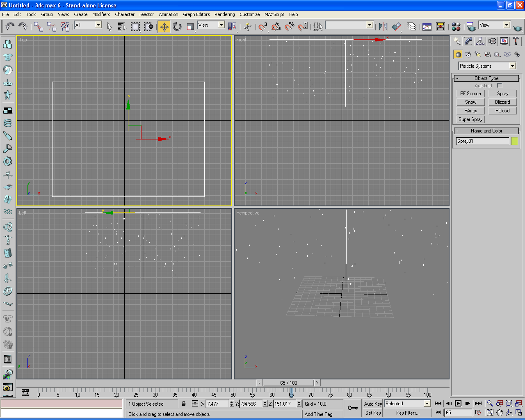Toggle Min/Max viewport button
Image resolution: width=525 pixels, height=420 pixels.
[x=518, y=412]
